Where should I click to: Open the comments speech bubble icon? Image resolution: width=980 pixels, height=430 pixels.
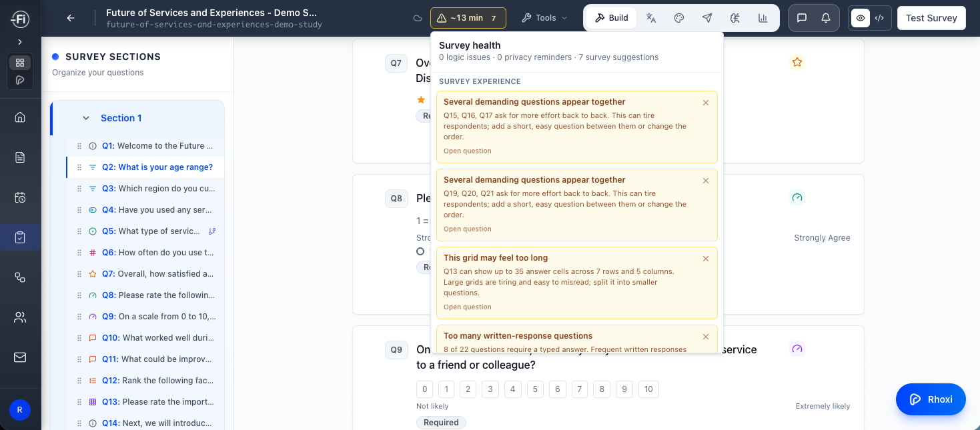pyautogui.click(x=802, y=18)
